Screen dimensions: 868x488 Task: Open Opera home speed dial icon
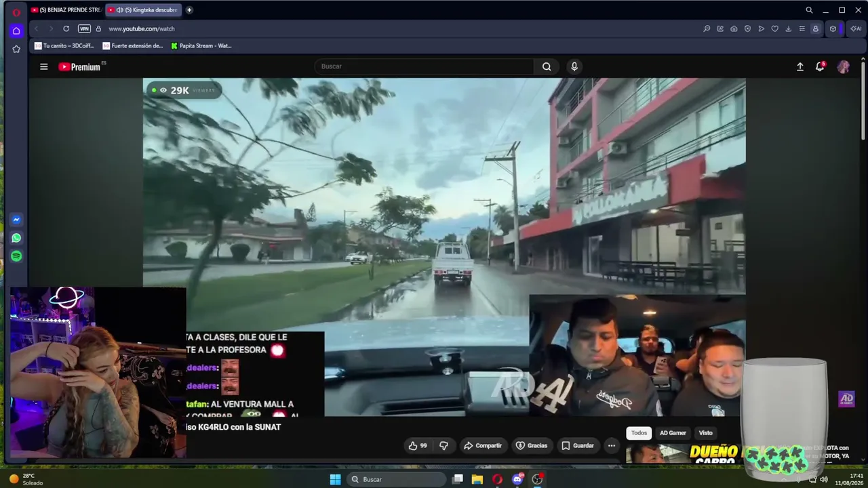(x=16, y=31)
